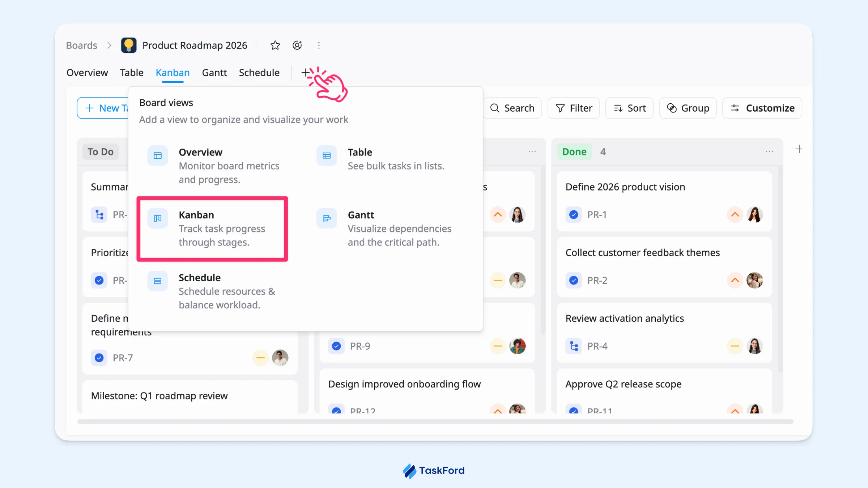Click the medium priority icon on PR-9
The height and width of the screenshot is (488, 868).
tap(498, 346)
